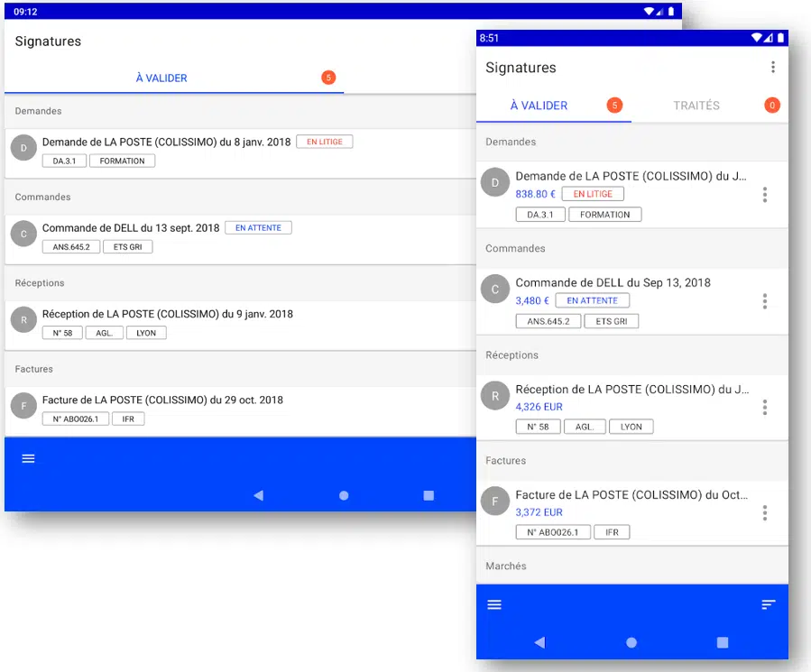Select the À VALIDER tab on the tablet
This screenshot has height=672, width=811.
(161, 78)
